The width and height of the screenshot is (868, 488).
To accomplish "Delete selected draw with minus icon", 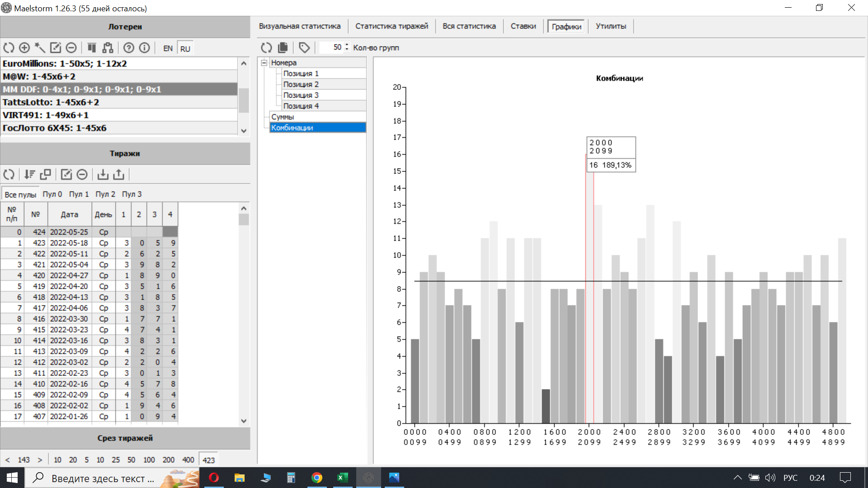I will coord(82,174).
